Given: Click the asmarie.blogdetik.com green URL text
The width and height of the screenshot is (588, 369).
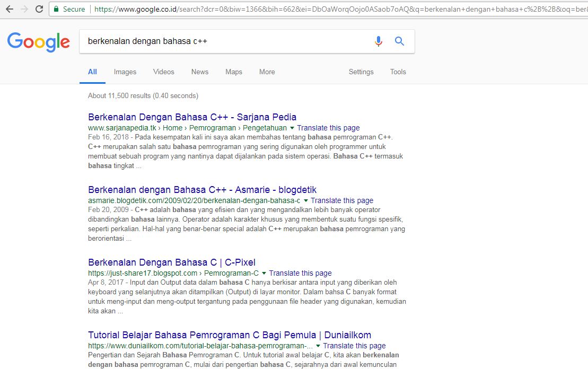Looking at the screenshot, I should tap(194, 200).
